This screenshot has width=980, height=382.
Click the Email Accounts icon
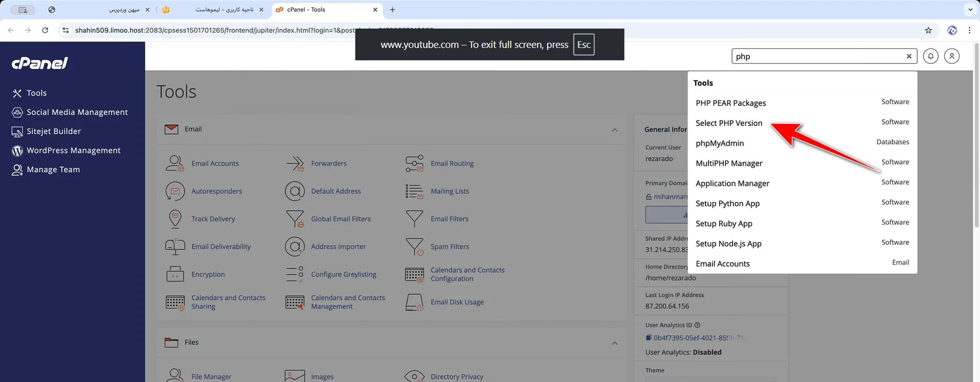(175, 163)
